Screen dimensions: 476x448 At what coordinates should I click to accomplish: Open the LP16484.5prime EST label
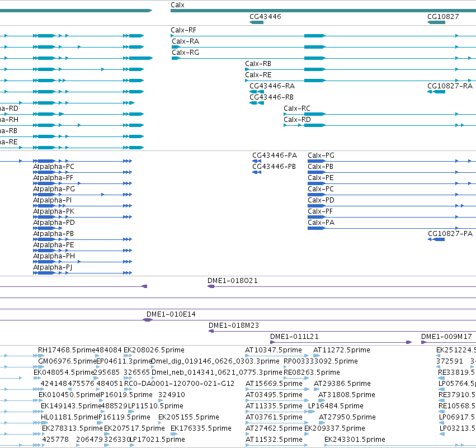pos(336,407)
